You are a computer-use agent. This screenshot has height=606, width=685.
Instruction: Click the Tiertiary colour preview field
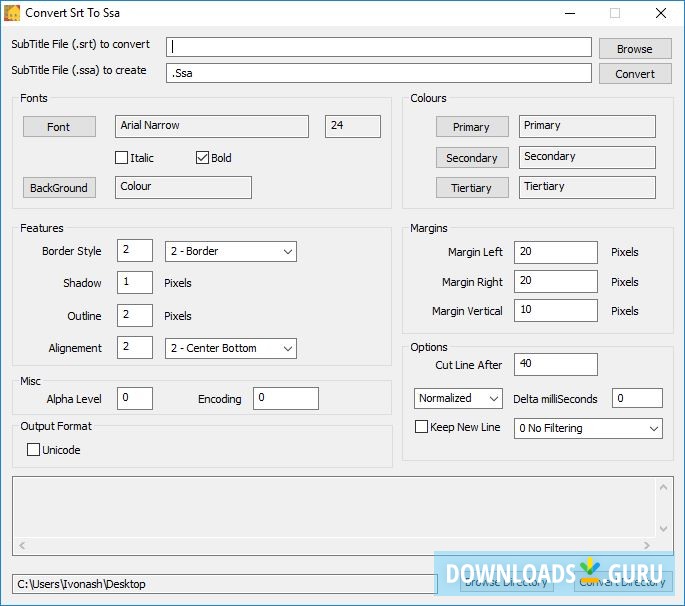587,187
